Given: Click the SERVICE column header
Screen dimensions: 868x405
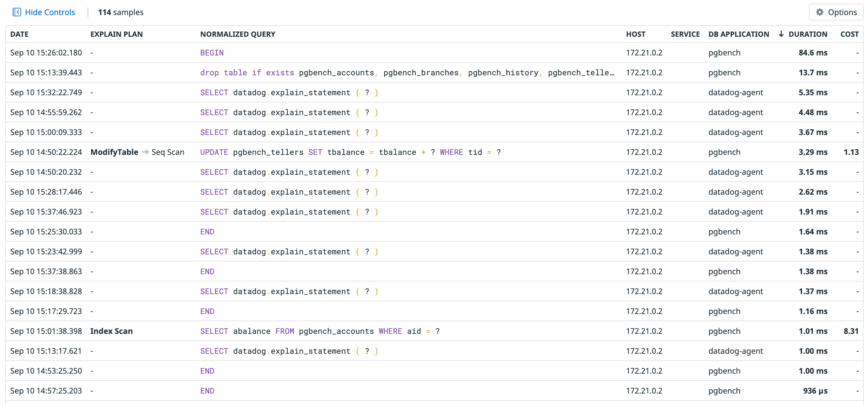Looking at the screenshot, I should [685, 34].
